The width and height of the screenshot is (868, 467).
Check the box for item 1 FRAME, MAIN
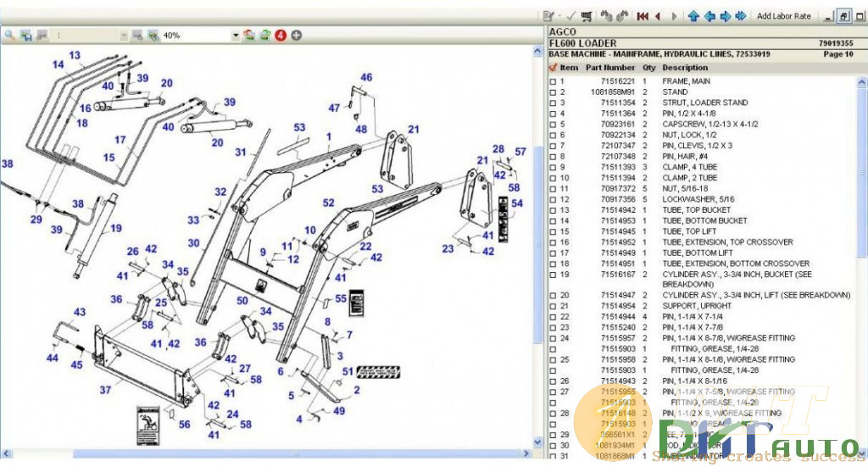tap(553, 81)
